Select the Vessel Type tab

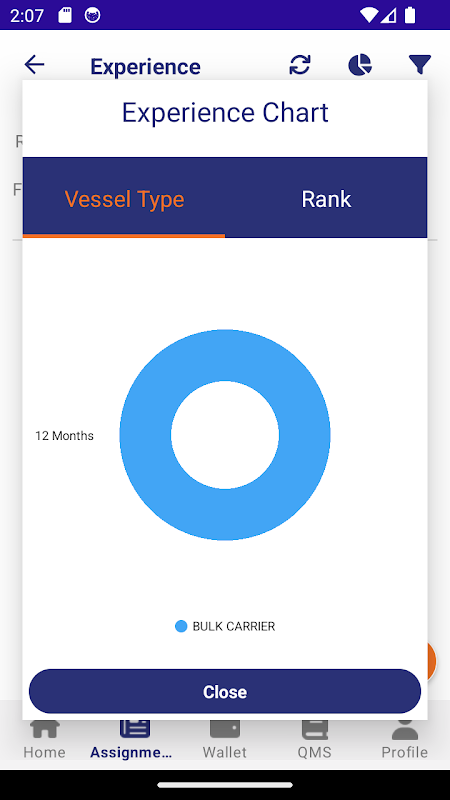coord(124,198)
